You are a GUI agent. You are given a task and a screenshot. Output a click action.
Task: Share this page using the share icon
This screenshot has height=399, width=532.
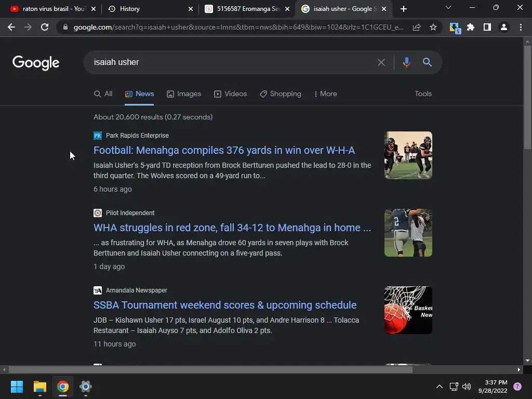tap(417, 27)
